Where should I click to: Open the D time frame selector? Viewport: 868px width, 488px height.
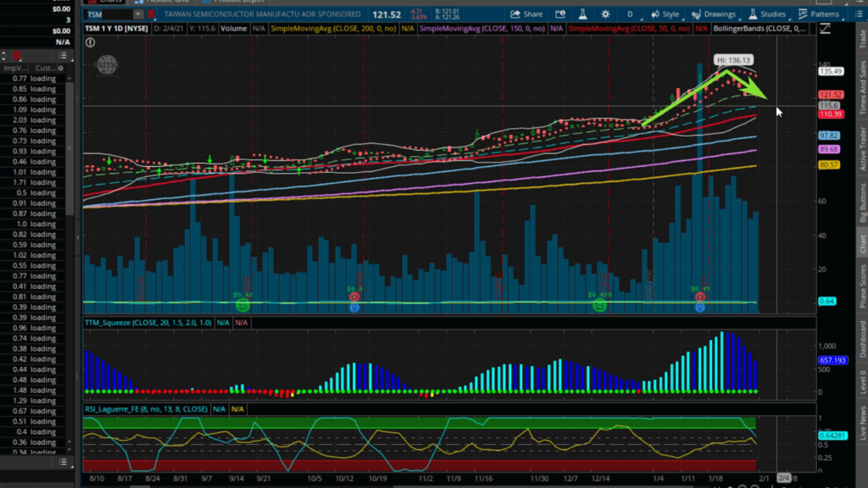tap(630, 14)
